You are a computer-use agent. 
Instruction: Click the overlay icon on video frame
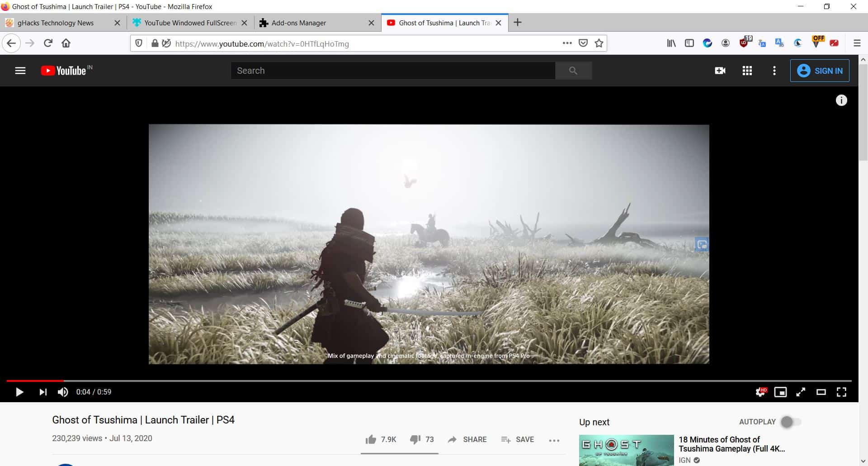tap(702, 245)
